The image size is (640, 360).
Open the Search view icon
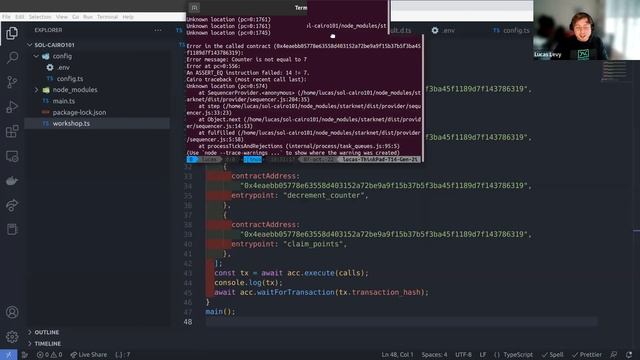(x=12, y=57)
